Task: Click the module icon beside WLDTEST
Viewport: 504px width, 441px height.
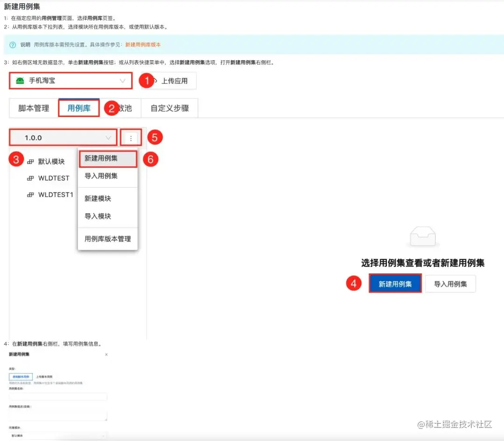Action: 30,178
